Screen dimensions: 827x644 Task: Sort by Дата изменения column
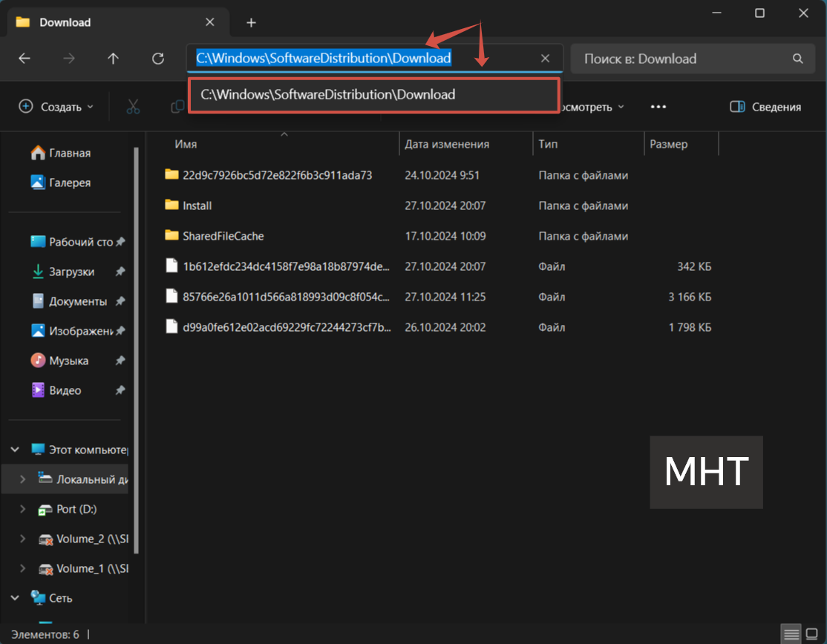click(x=465, y=145)
